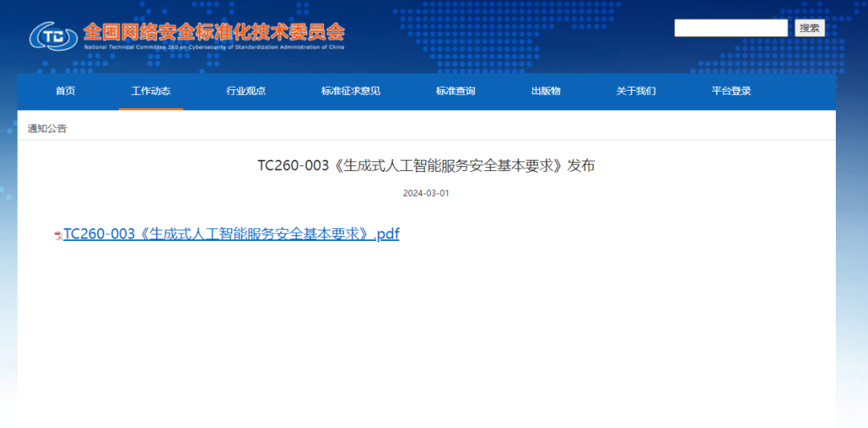
Task: Go to the 行业观点 menu item
Action: [246, 91]
